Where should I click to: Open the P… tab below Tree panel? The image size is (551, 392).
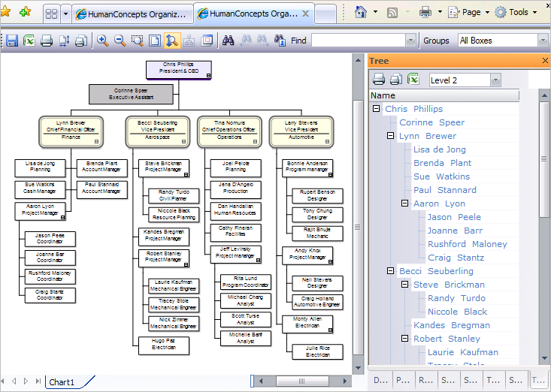pyautogui.click(x=403, y=380)
